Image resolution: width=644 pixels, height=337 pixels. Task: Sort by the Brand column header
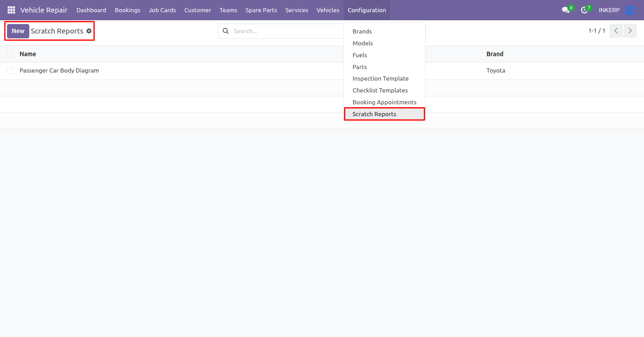[x=495, y=54]
